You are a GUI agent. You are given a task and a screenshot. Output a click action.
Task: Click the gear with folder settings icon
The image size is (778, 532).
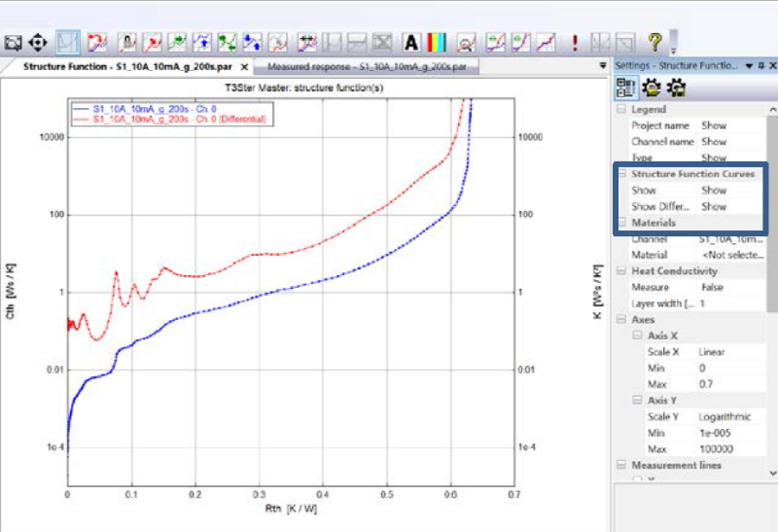pos(652,88)
